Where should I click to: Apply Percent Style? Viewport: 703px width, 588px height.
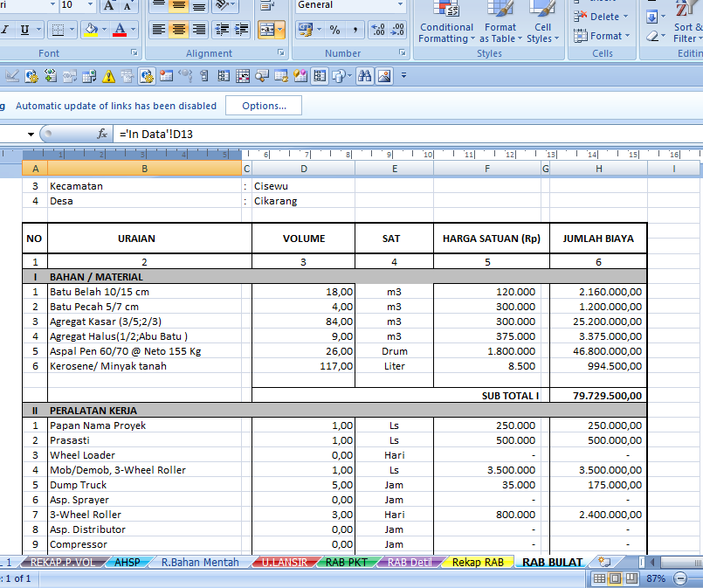pos(335,30)
